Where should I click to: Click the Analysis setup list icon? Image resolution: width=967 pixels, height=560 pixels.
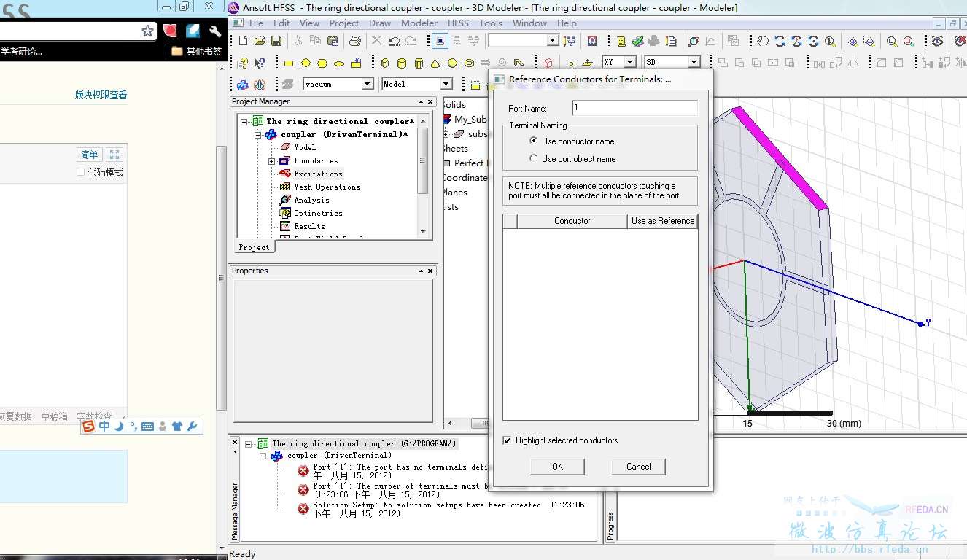(621, 41)
